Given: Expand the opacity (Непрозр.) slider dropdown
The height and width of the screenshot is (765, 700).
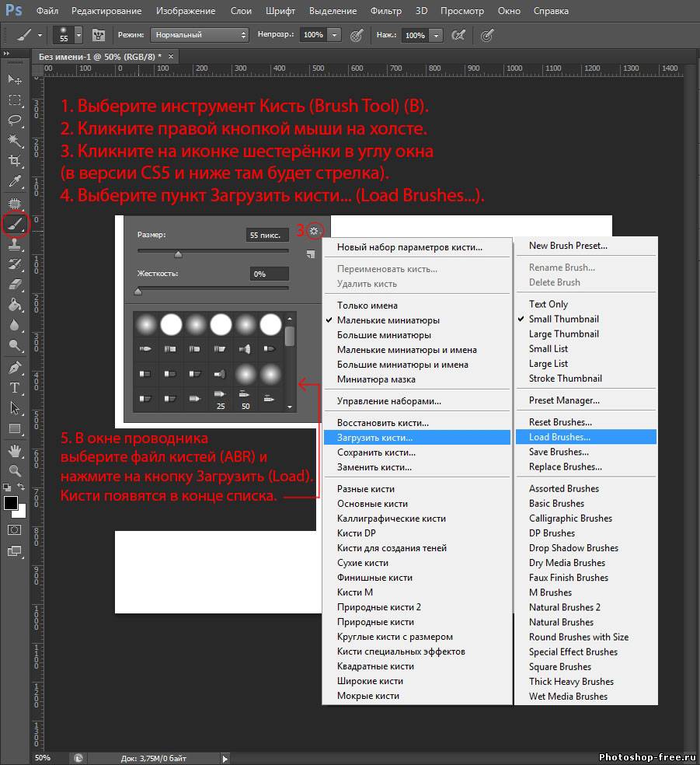Looking at the screenshot, I should pyautogui.click(x=334, y=35).
